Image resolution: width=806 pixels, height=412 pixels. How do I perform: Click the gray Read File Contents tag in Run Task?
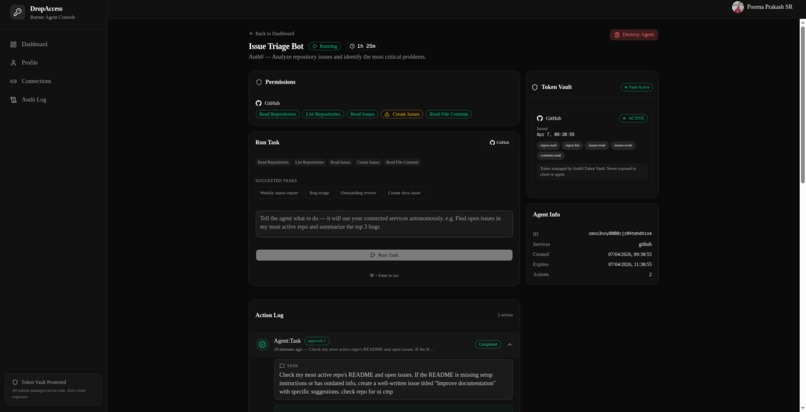tap(402, 162)
